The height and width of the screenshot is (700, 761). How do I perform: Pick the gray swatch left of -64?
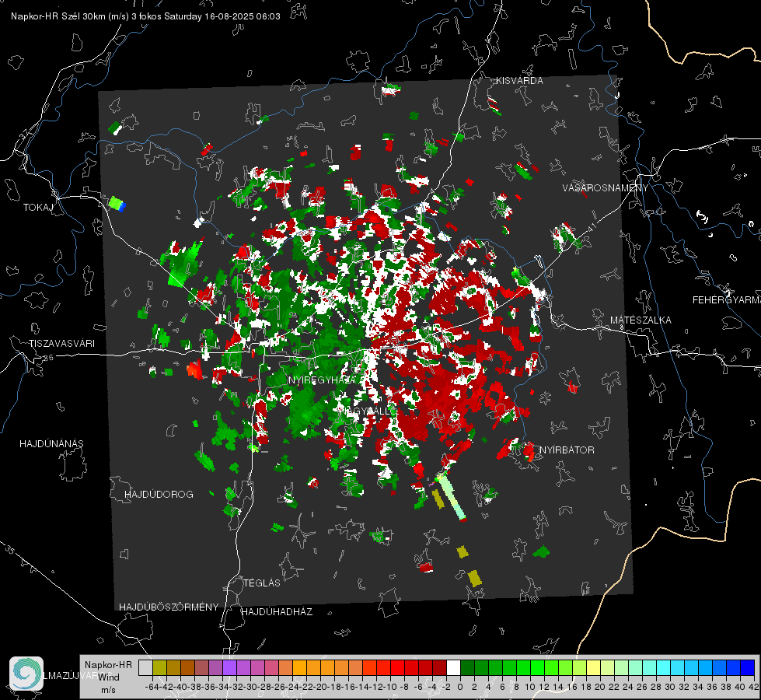(x=145, y=667)
